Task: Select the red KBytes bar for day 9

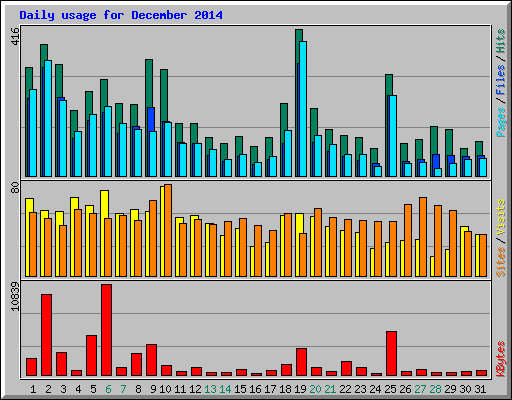Action: (151, 360)
